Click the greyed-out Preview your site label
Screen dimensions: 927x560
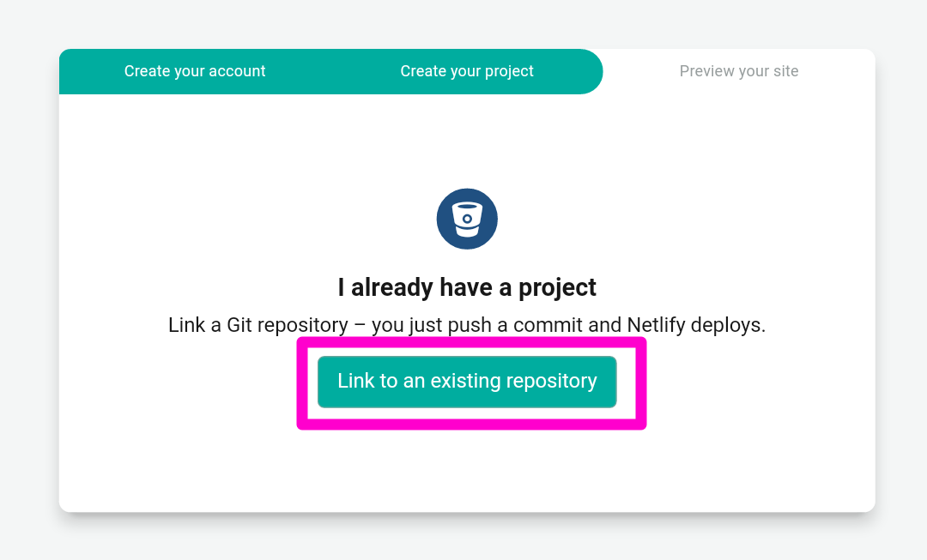738,71
